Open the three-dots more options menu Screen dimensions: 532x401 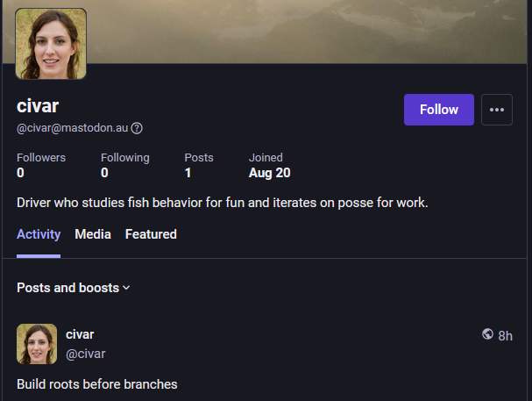[x=497, y=110]
